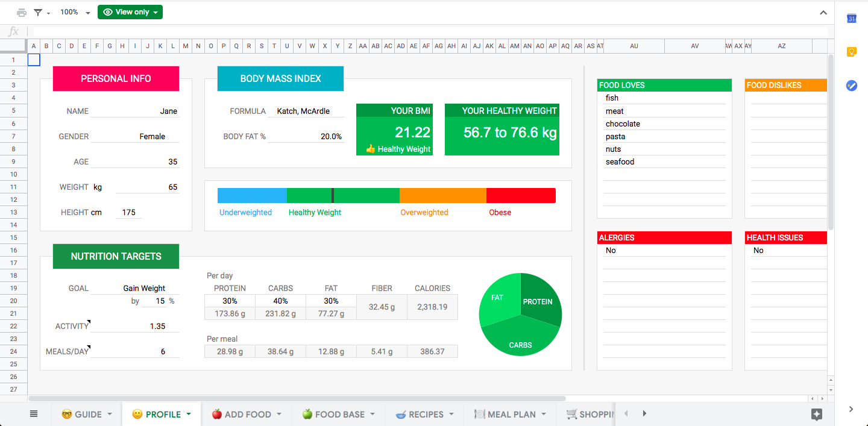The height and width of the screenshot is (426, 868).
Task: Expand filter views dropdown arrow
Action: (x=48, y=13)
